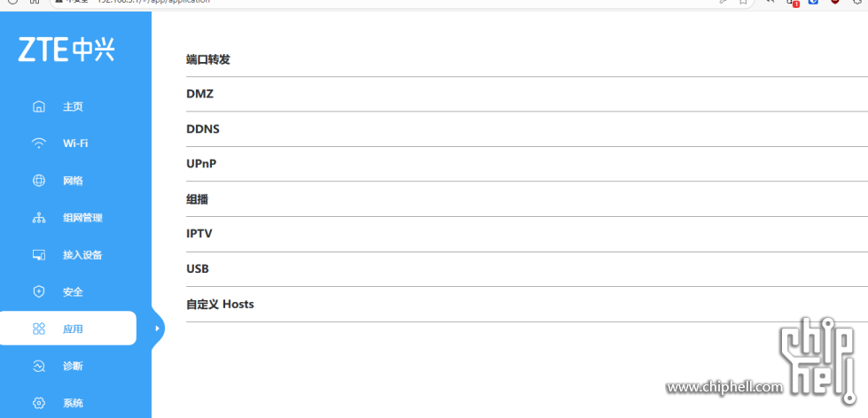
Task: Click the devices icon for 接入设备
Action: 39,255
